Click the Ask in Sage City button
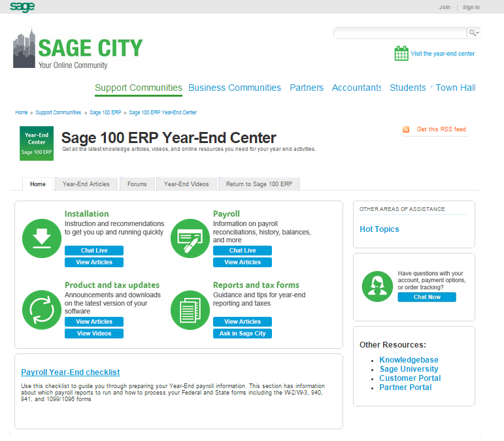Image resolution: width=504 pixels, height=441 pixels. click(x=243, y=334)
